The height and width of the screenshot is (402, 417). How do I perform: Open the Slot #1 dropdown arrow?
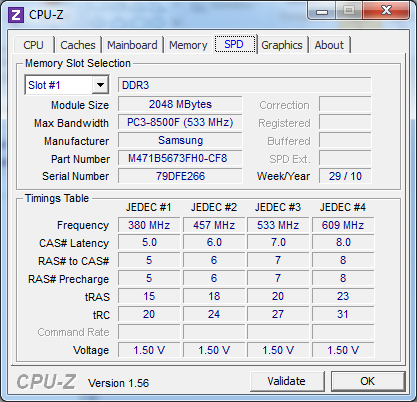(100, 85)
